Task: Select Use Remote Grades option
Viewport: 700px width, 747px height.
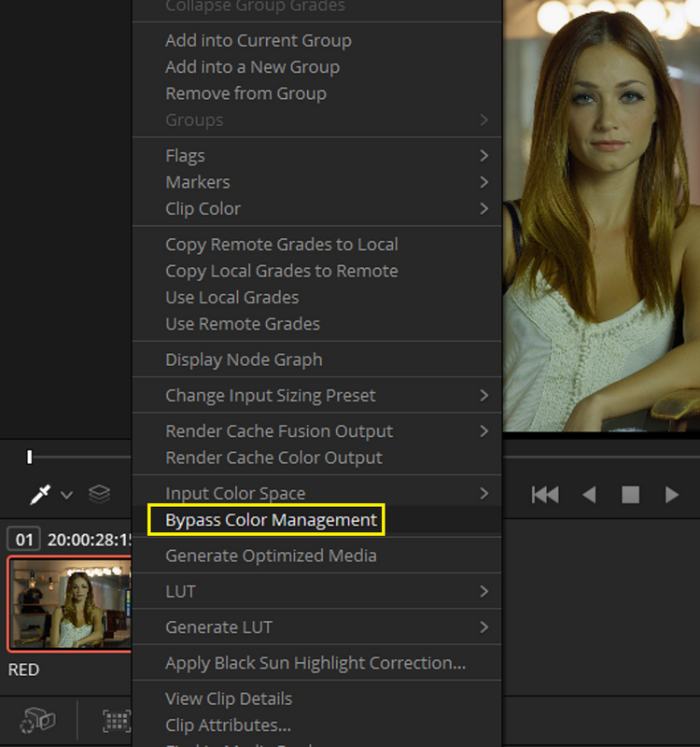Action: (x=316, y=324)
